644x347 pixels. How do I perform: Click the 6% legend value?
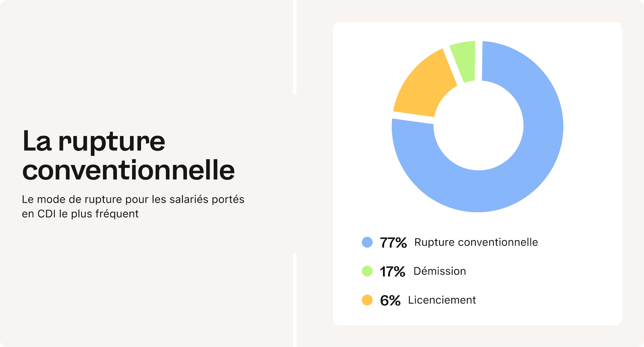click(x=390, y=300)
